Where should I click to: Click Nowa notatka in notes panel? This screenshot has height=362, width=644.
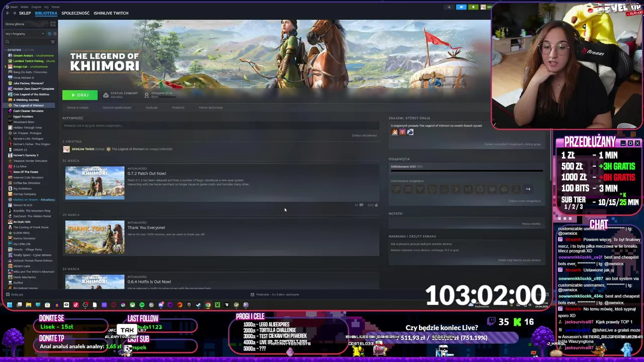(531, 224)
